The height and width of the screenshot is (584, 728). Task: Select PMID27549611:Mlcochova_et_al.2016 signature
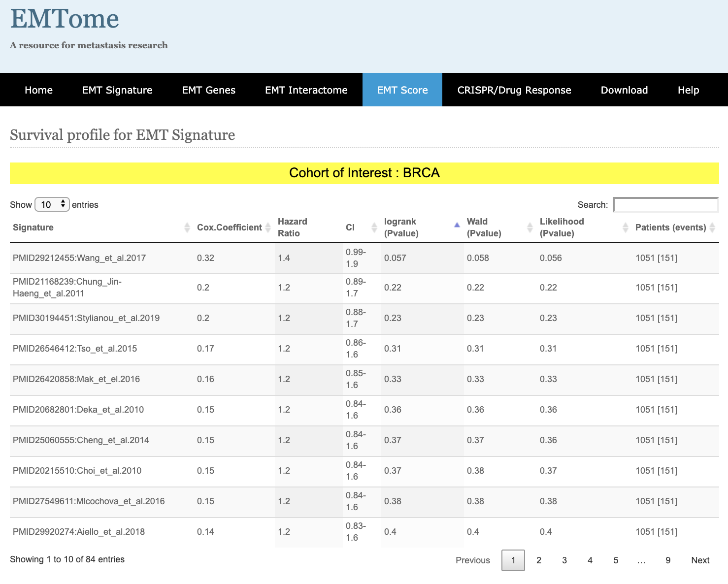click(x=89, y=501)
